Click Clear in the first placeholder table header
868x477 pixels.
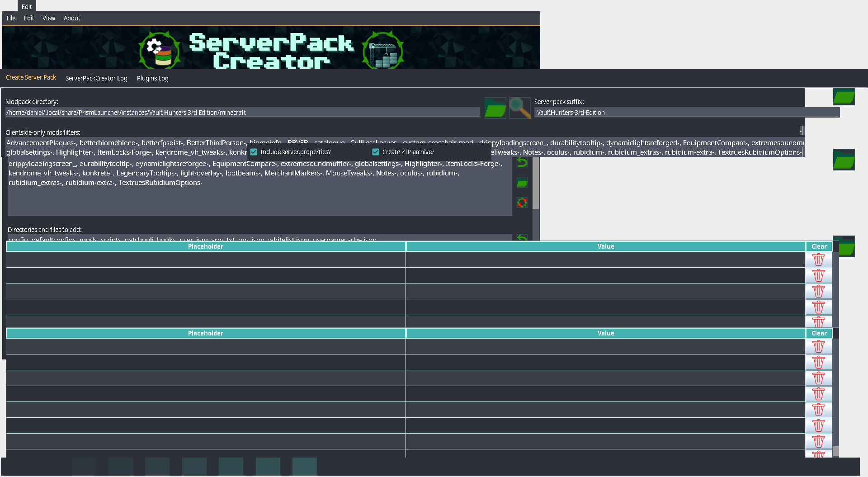[818, 246]
